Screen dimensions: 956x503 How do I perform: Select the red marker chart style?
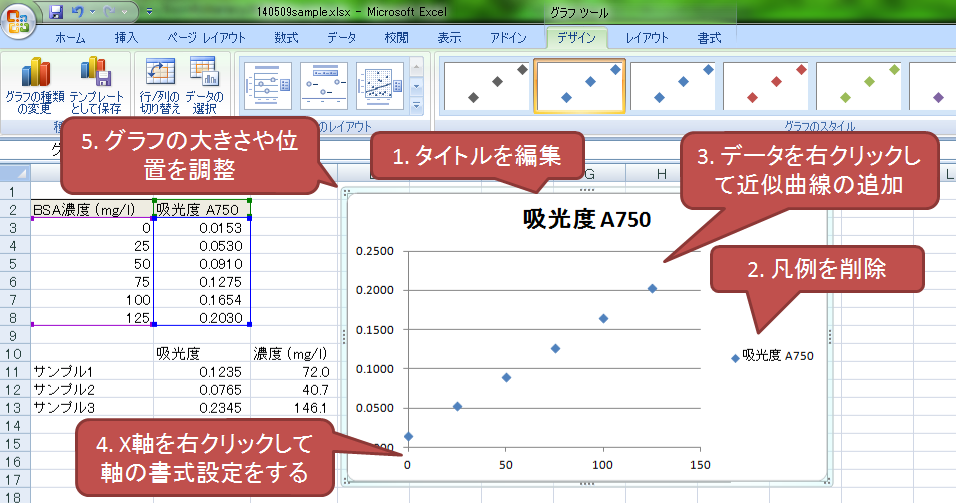(766, 85)
